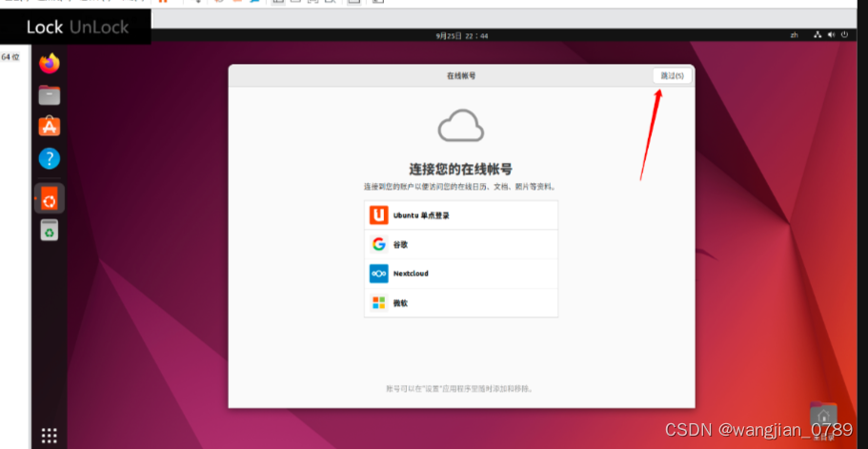This screenshot has height=449, width=868.
Task: Open the zh input source indicator
Action: coord(795,35)
